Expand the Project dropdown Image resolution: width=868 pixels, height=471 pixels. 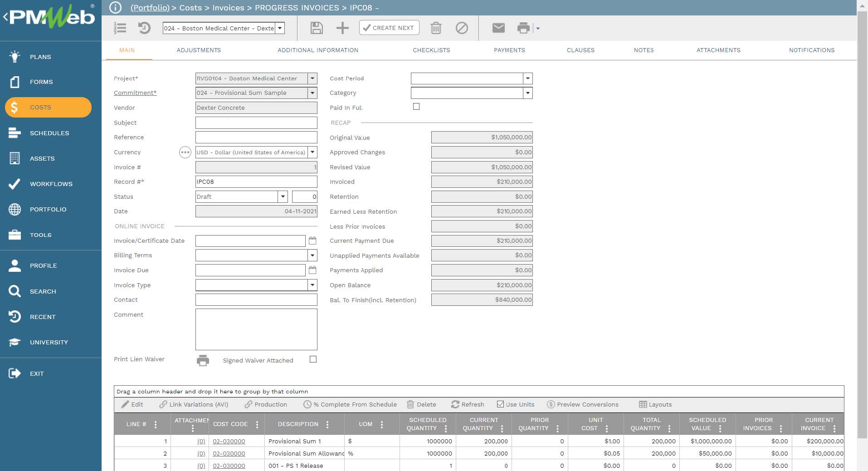pyautogui.click(x=312, y=78)
